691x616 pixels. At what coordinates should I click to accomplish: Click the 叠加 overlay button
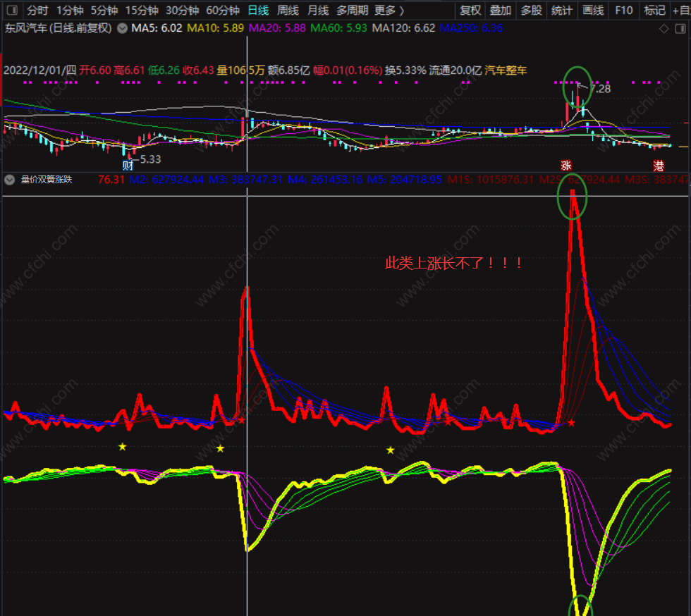coord(500,10)
